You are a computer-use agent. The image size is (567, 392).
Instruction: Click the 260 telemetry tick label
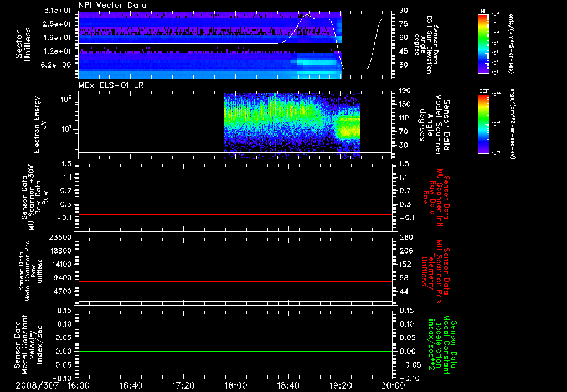coord(406,238)
